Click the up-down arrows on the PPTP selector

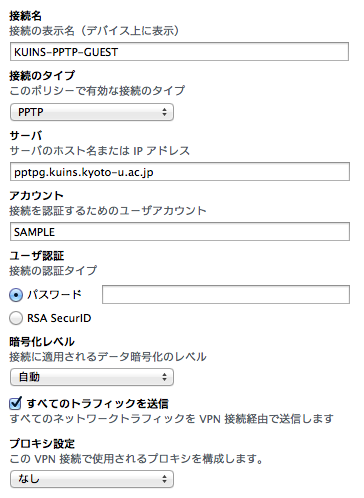click(x=164, y=112)
